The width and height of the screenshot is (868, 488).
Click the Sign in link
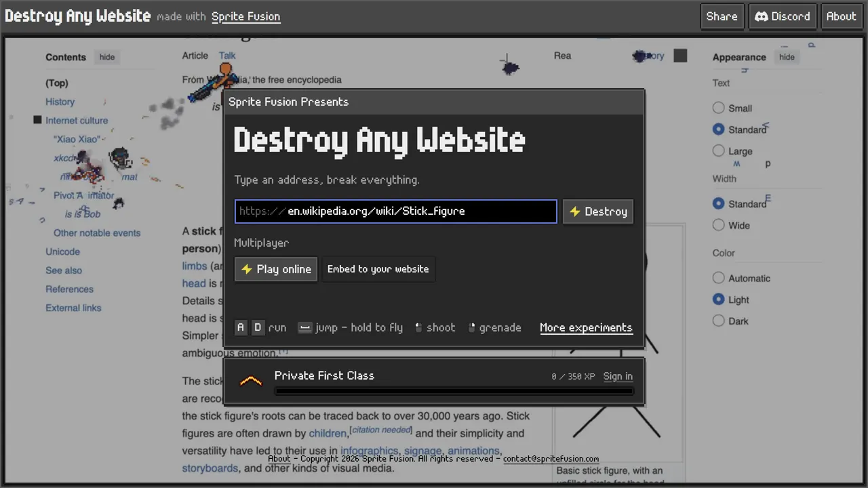coord(618,377)
